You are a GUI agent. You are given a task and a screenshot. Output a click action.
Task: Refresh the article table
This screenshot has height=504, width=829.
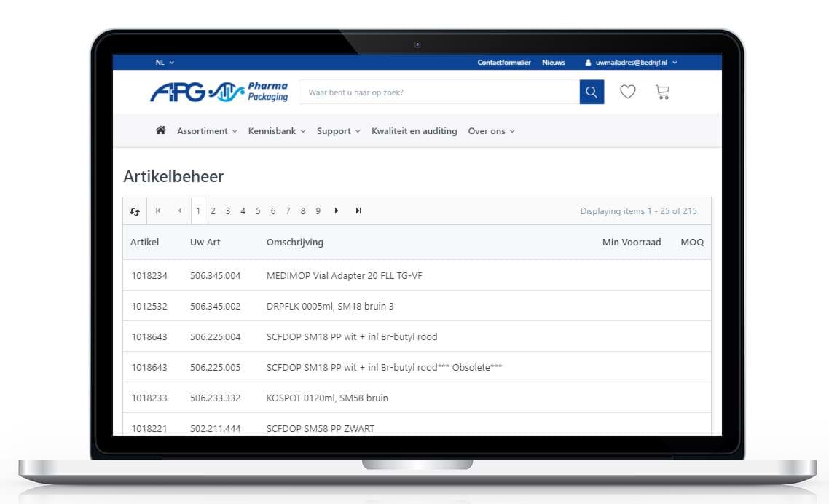pyautogui.click(x=135, y=211)
